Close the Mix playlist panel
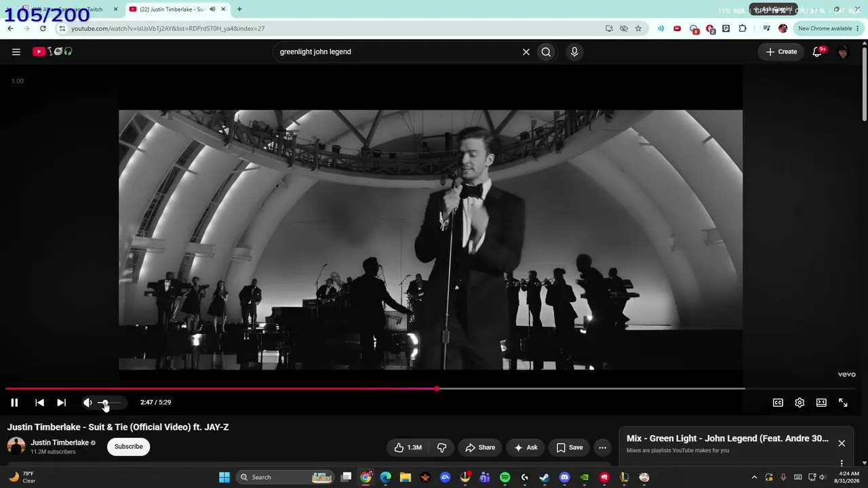 pyautogui.click(x=842, y=443)
